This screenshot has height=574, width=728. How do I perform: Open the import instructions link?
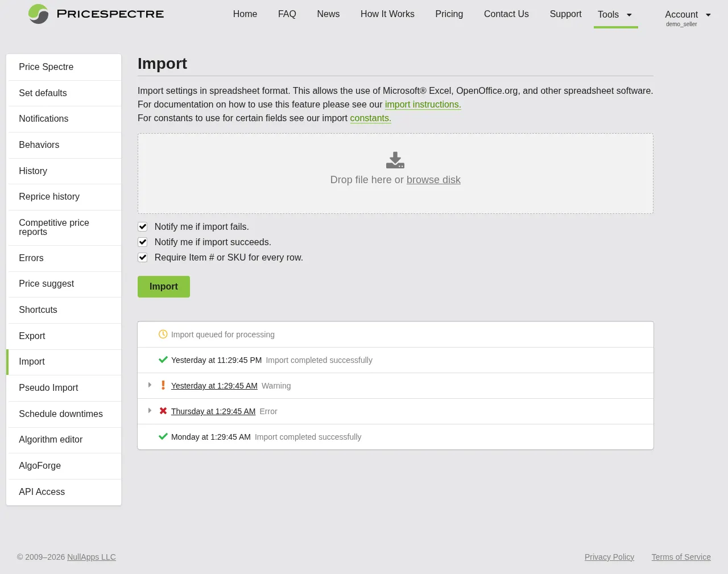(423, 105)
